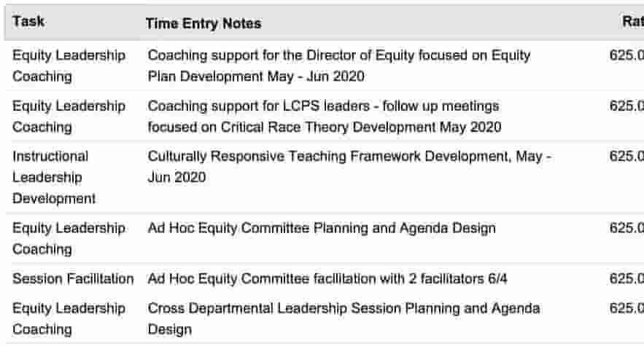Click the rate in the Cross Departmental row

pyautogui.click(x=626, y=308)
